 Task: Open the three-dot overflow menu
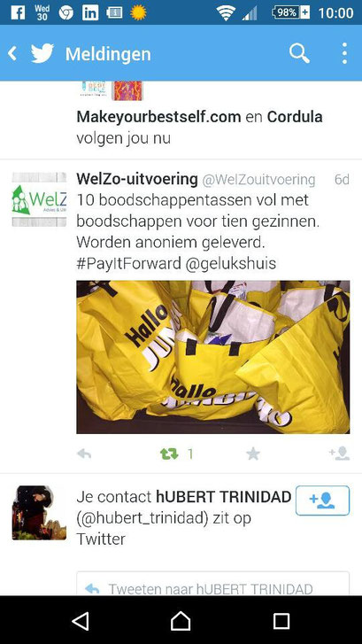click(344, 53)
